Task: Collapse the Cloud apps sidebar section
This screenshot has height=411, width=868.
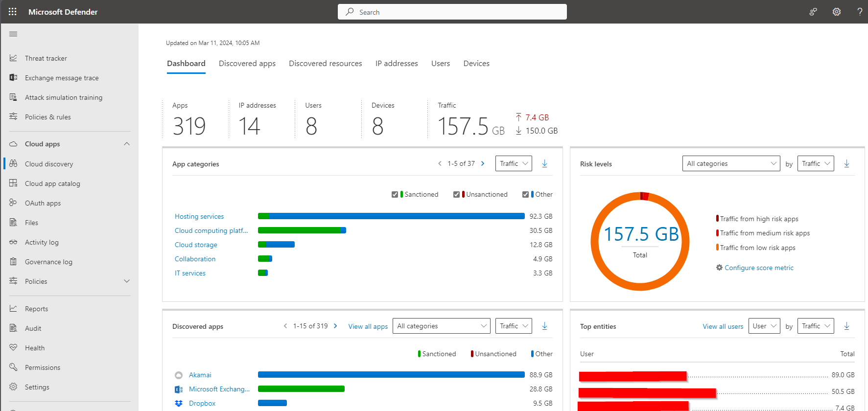Action: [127, 144]
